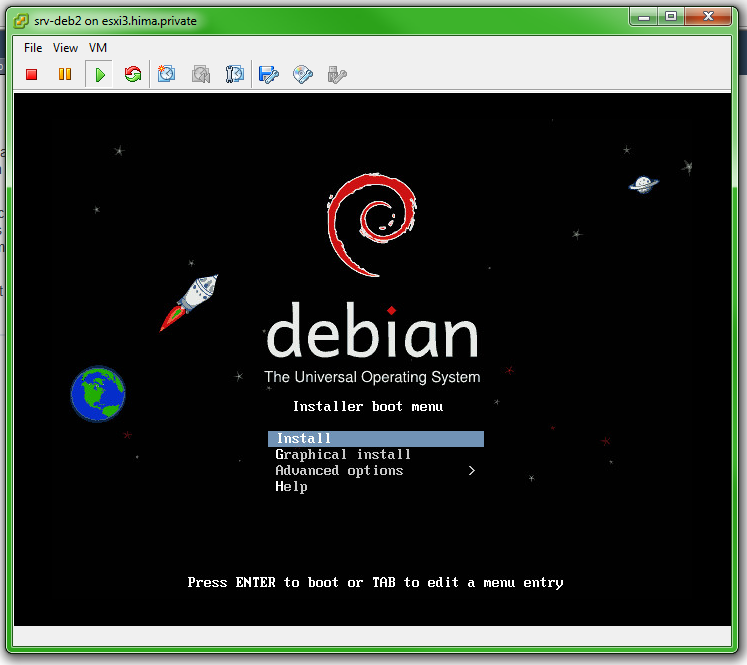
Task: Open the File menu
Action: tap(33, 48)
